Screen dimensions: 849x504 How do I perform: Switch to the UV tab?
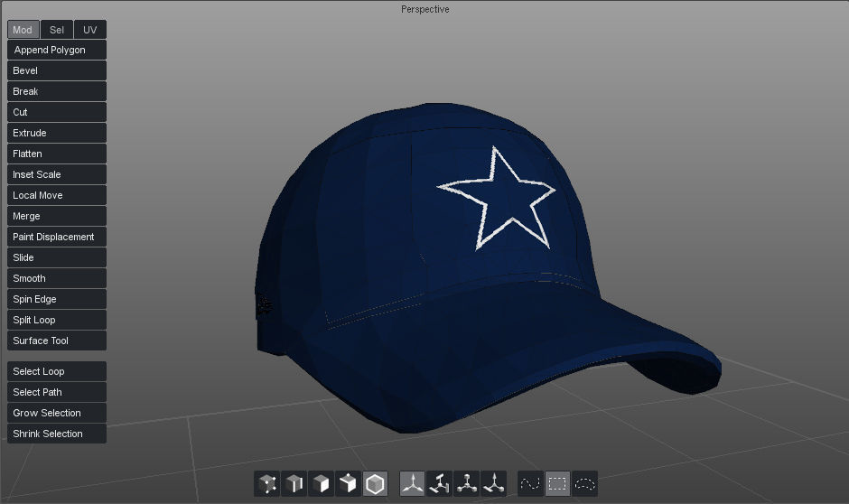pyautogui.click(x=90, y=30)
